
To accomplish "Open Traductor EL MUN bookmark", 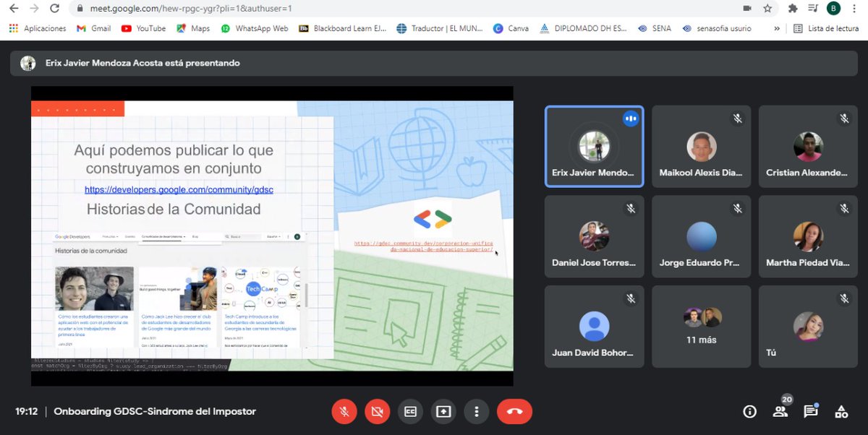I will click(x=439, y=28).
